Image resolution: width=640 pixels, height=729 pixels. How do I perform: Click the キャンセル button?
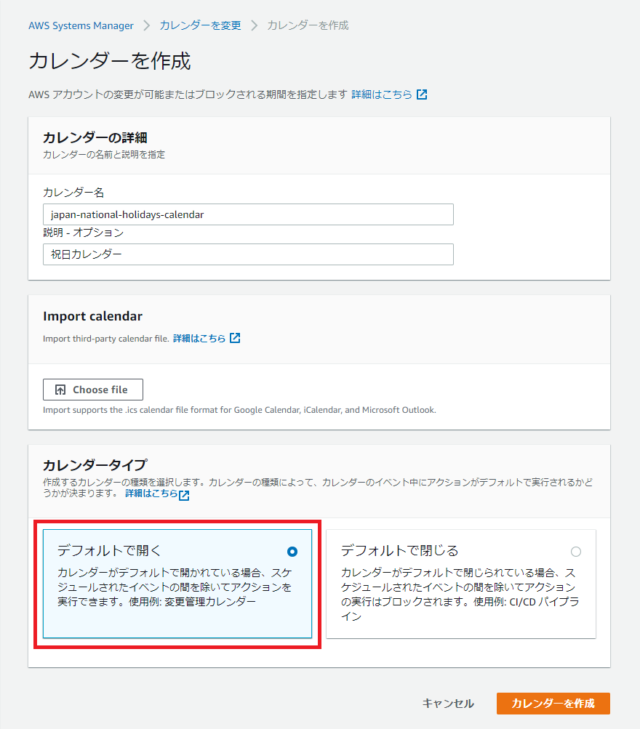(448, 703)
